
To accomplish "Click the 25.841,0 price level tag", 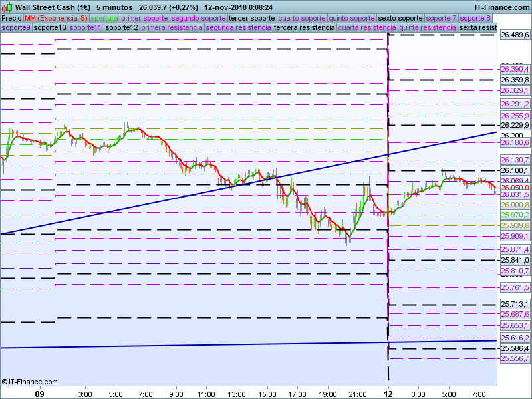I will tap(515, 260).
